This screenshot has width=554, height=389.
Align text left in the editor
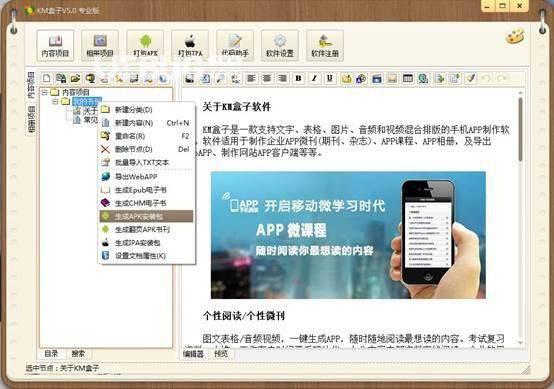coord(251,78)
